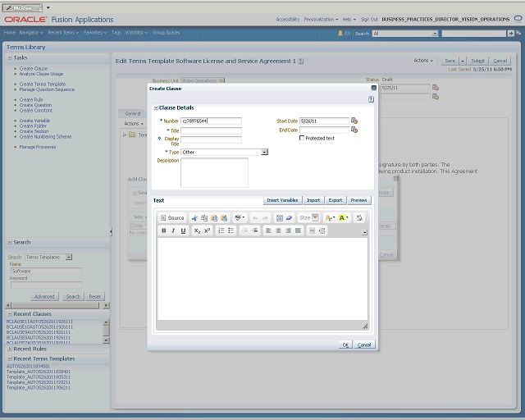This screenshot has height=420, width=525.
Task: Open the Search Terms Templates dropdown
Action: point(69,257)
